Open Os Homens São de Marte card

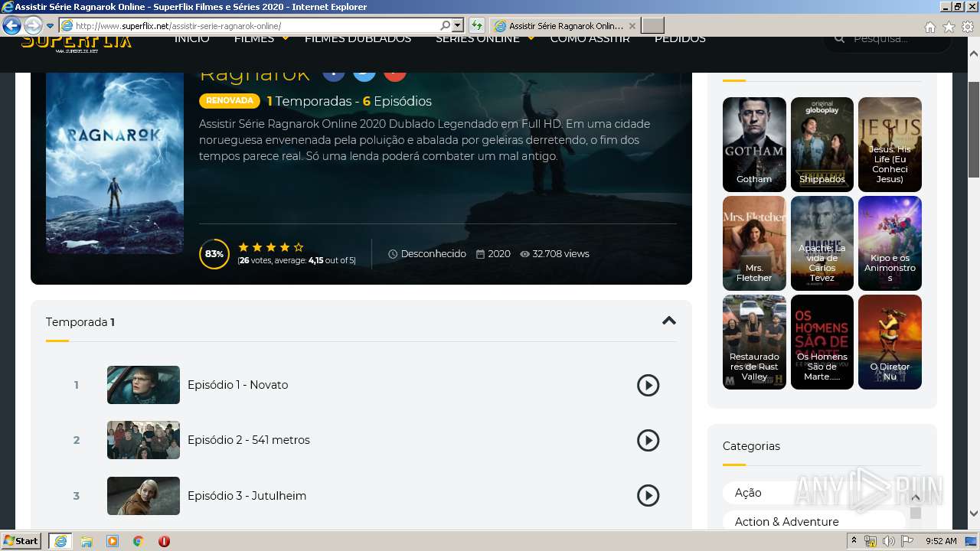click(x=822, y=342)
